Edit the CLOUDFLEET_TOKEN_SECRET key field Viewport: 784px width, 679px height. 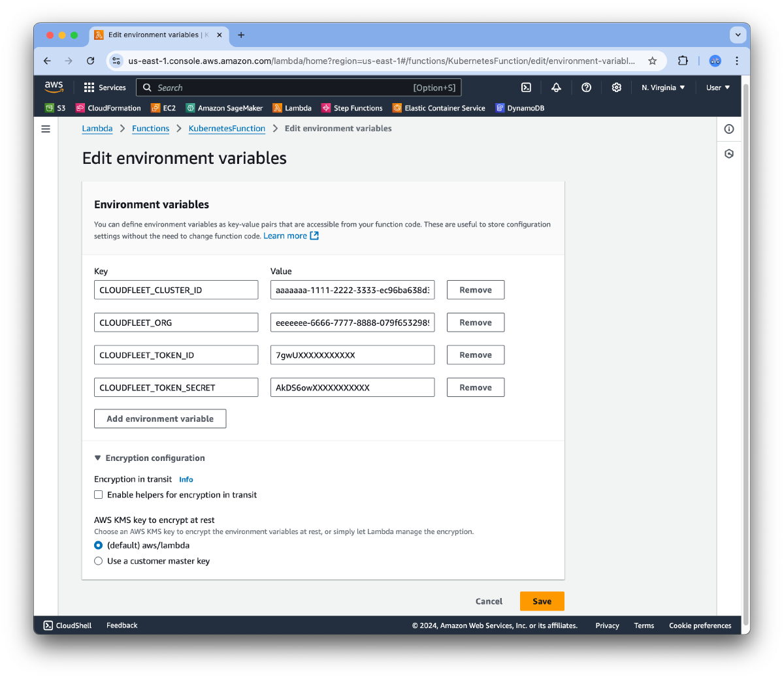coord(176,388)
